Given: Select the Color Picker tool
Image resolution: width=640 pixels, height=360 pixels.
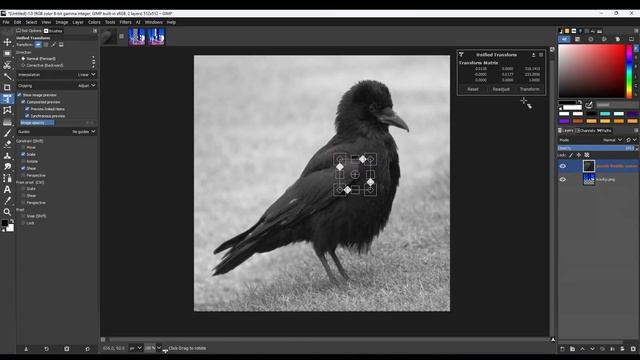Looking at the screenshot, I should (x=7, y=200).
